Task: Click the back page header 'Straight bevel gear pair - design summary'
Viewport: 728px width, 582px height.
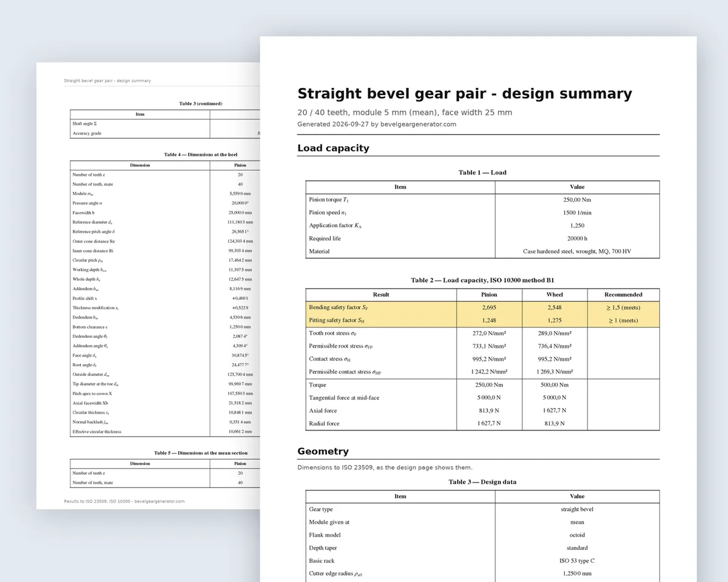Action: click(x=107, y=81)
